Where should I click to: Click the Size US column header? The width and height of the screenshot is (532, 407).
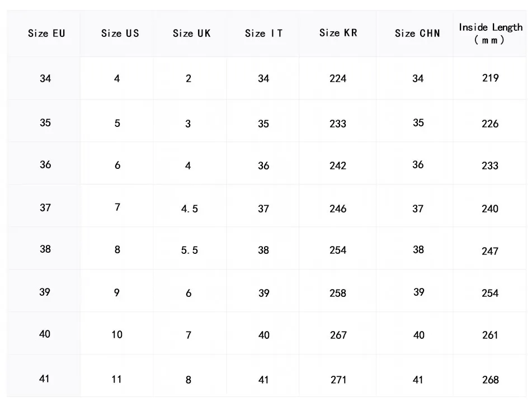[120, 34]
